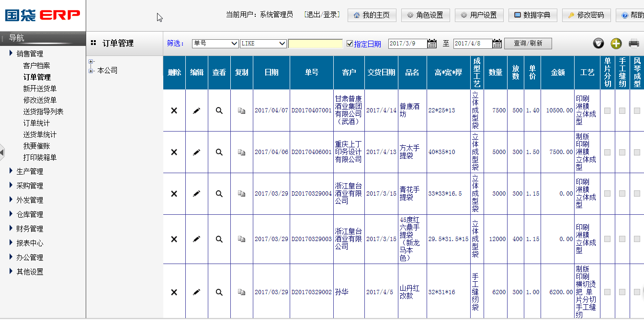Toggle the 指定日期 checkbox
This screenshot has height=320, width=644.
(350, 44)
